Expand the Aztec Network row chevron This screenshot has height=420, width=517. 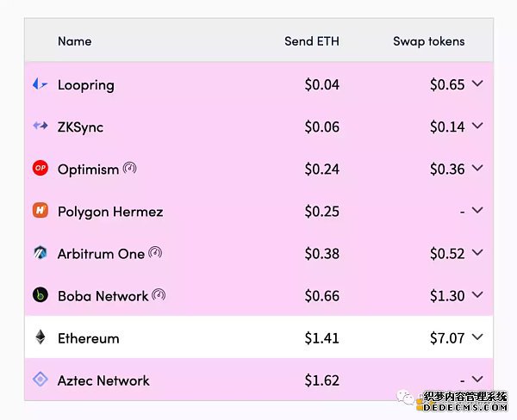(477, 379)
